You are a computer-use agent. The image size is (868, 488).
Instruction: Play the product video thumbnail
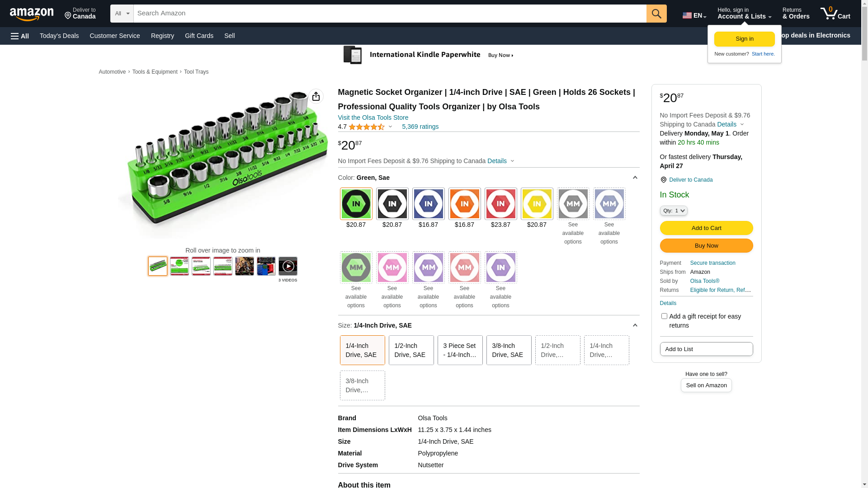point(288,266)
